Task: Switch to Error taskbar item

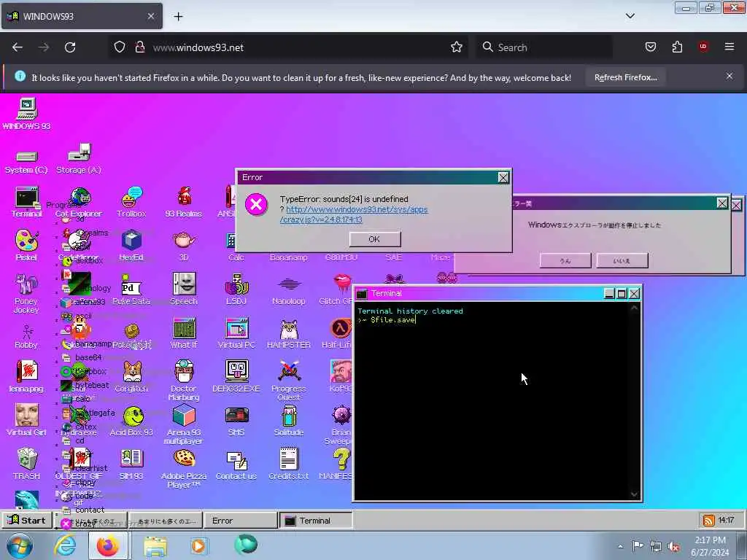Action: [x=240, y=521]
